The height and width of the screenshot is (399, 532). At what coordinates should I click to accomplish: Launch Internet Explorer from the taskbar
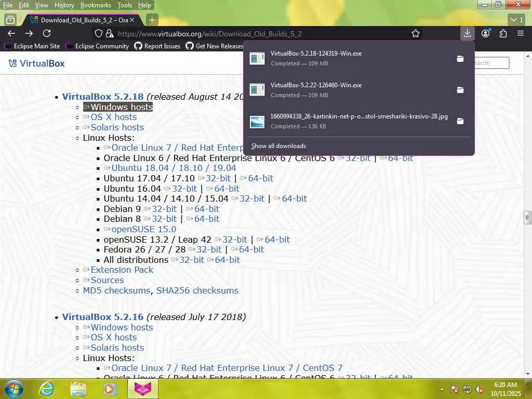pyautogui.click(x=46, y=389)
